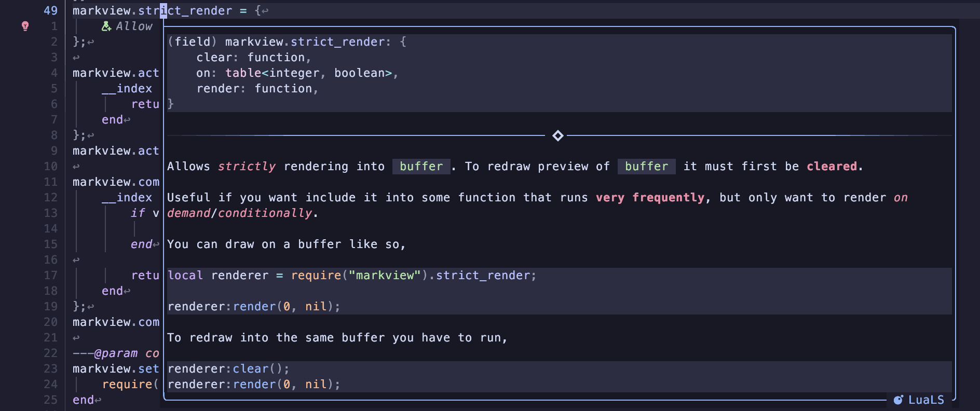Click the LuaLS moon icon in hover footer
Viewport: 980px width, 411px height.
[898, 400]
